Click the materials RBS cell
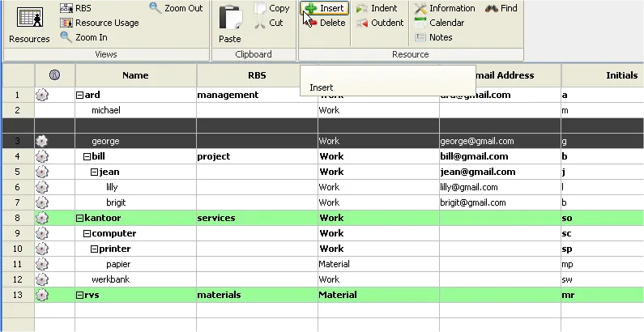This screenshot has width=644, height=332. (x=257, y=295)
